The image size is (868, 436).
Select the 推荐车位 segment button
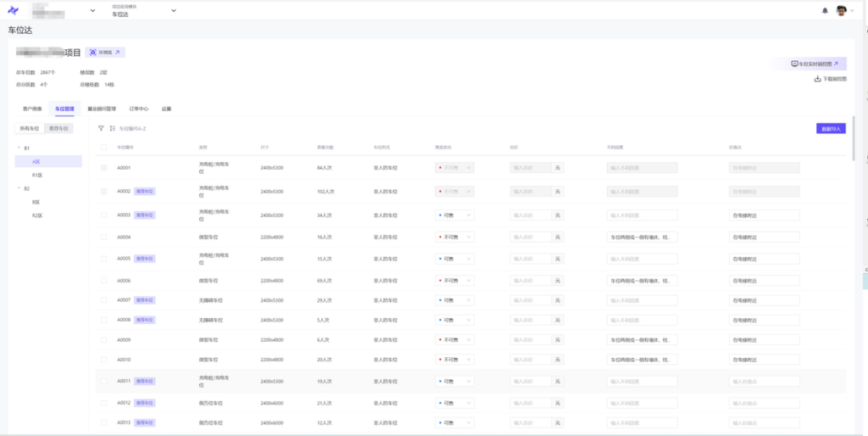tap(58, 129)
